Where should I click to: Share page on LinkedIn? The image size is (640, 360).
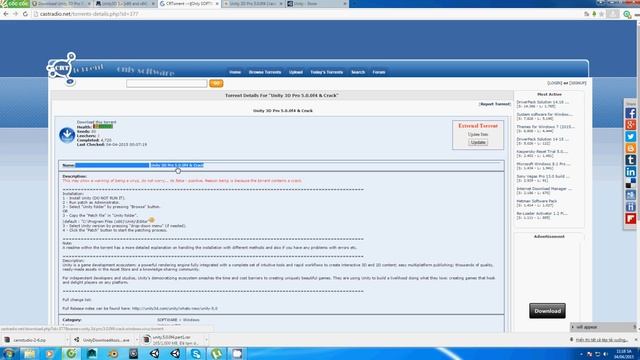[x=631, y=172]
